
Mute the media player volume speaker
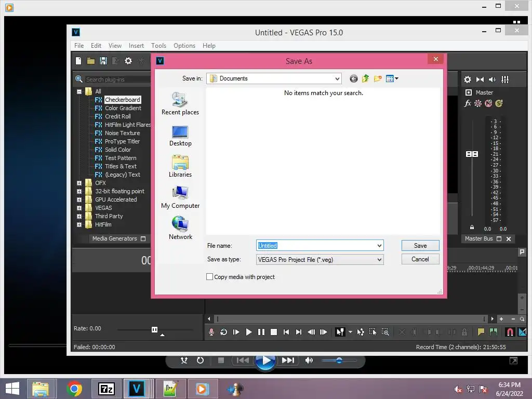(309, 360)
